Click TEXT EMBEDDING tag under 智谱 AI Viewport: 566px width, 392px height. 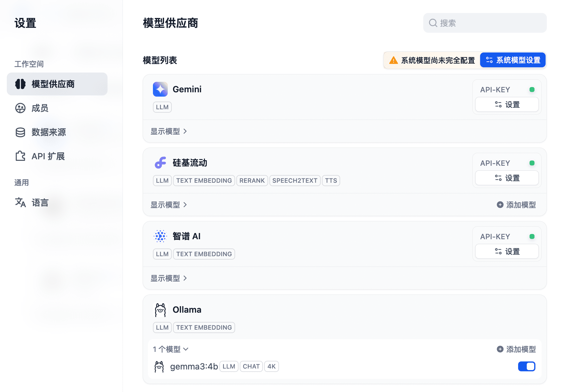[x=204, y=254]
